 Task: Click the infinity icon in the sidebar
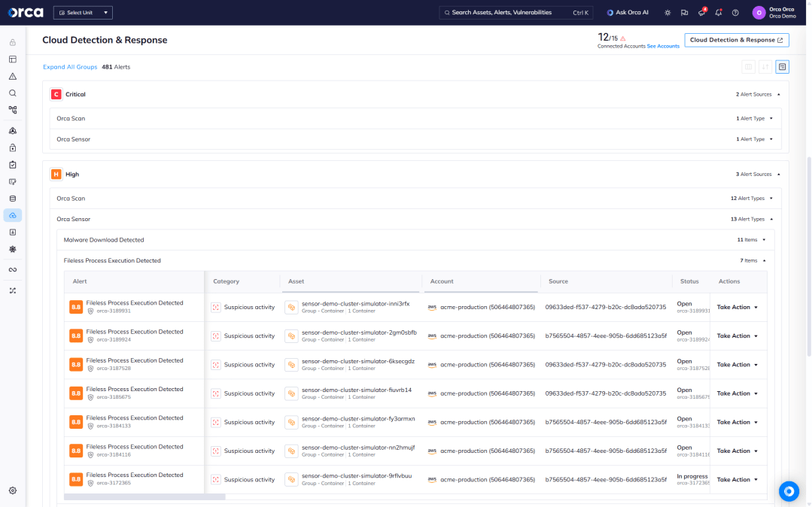[13, 269]
